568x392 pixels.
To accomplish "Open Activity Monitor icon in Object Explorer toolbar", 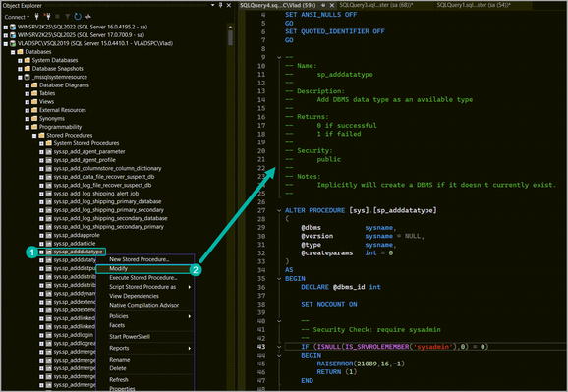I will 88,17.
